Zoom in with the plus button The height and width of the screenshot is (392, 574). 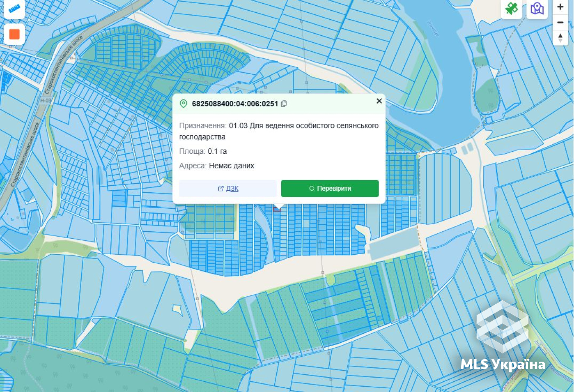pos(560,7)
